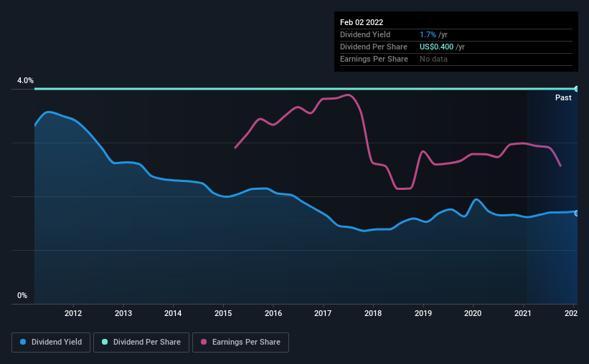Click the 0% y-axis label
The width and height of the screenshot is (589, 364).
tap(22, 295)
